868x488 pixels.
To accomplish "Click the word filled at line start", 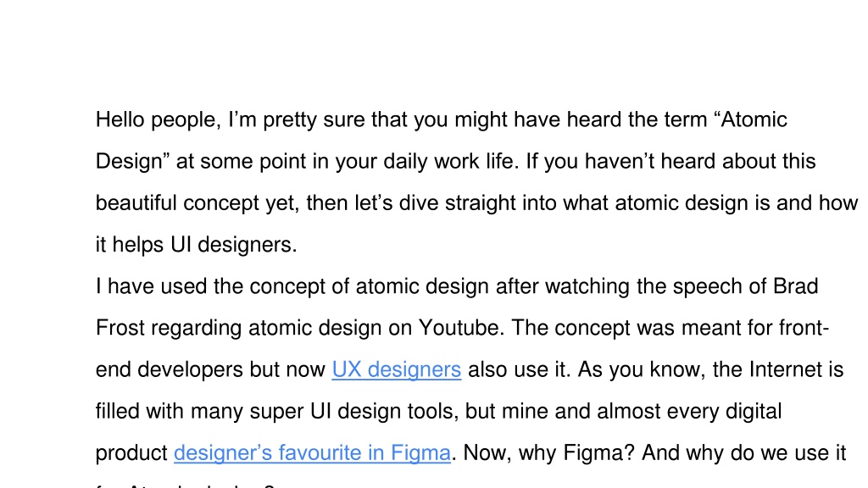I will pos(117,411).
